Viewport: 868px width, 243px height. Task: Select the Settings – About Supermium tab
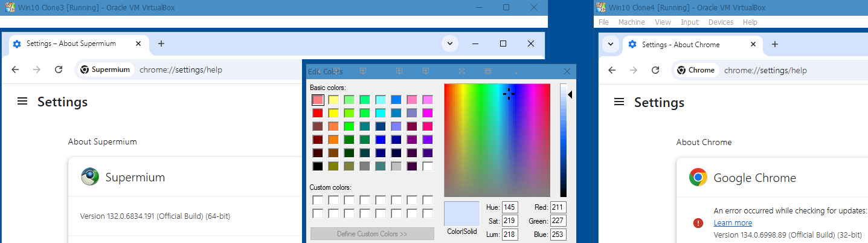click(79, 44)
